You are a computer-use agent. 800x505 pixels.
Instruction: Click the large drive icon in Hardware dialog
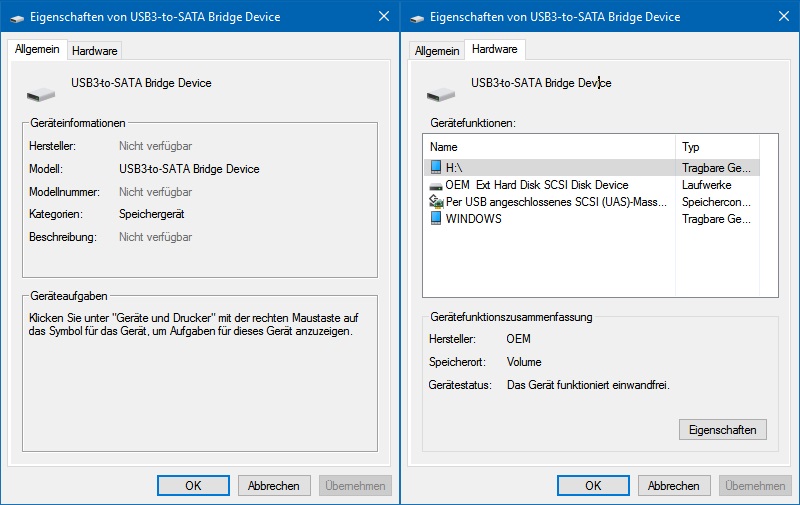[441, 94]
